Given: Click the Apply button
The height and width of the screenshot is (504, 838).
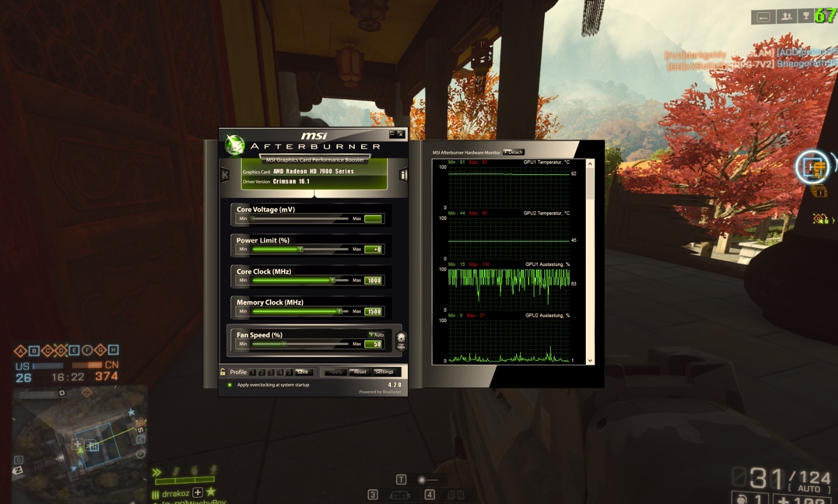Looking at the screenshot, I should pos(336,372).
